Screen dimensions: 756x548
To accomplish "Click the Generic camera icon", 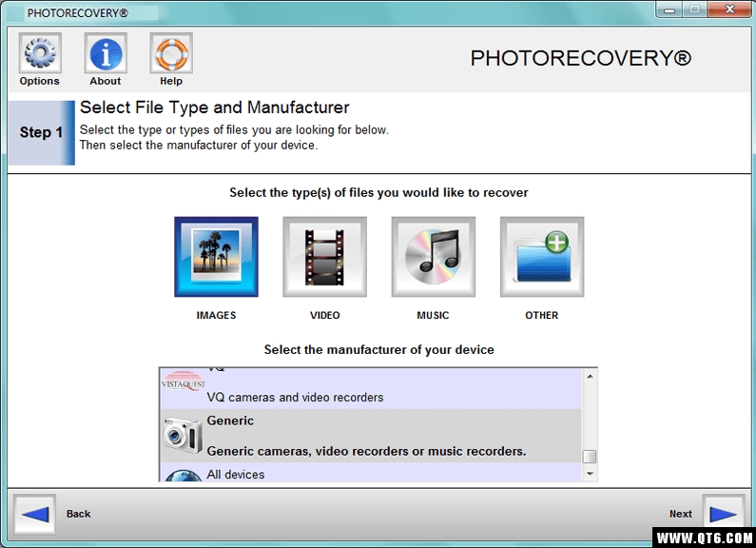I will (183, 436).
